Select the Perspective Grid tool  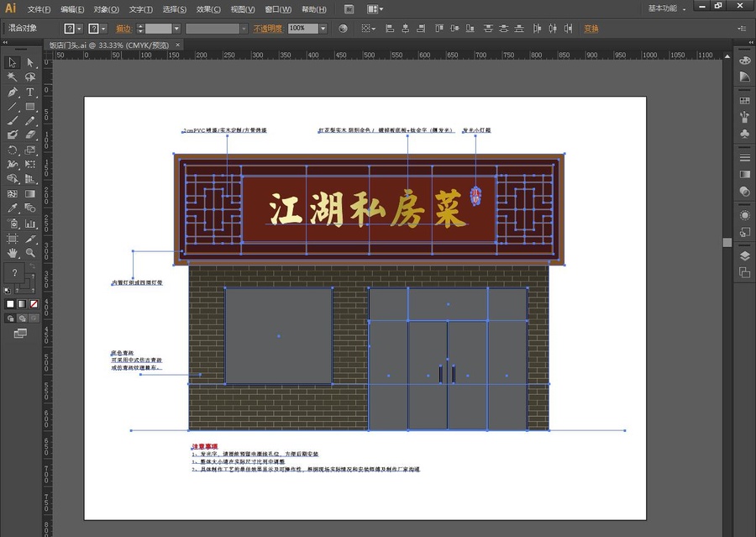click(x=30, y=179)
